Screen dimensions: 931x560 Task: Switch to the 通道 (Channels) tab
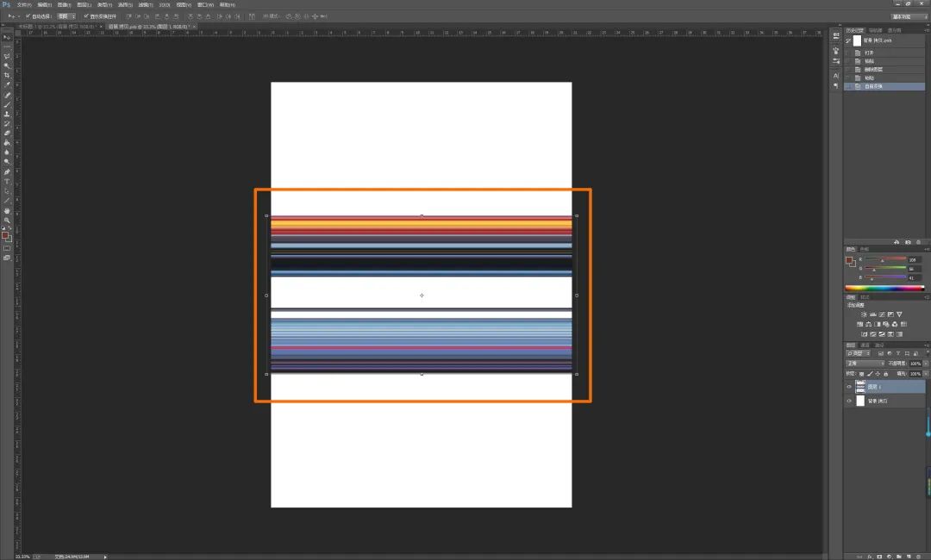865,345
